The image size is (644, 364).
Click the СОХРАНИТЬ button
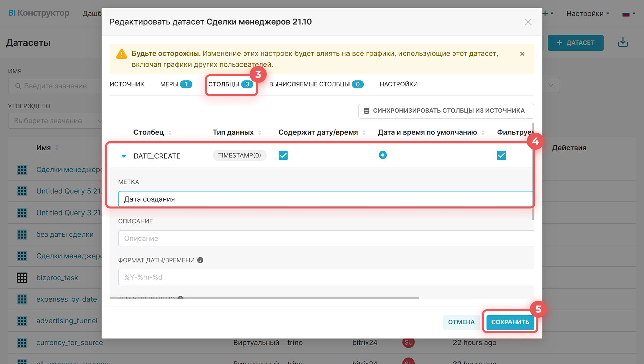coord(510,322)
